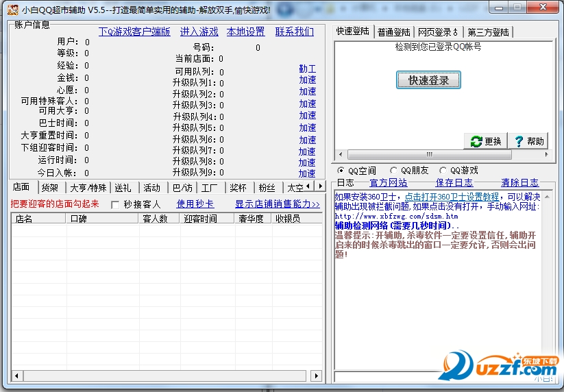Click login panel scrollbar left arrow
Viewport: 564px width, 392px height.
point(341,155)
